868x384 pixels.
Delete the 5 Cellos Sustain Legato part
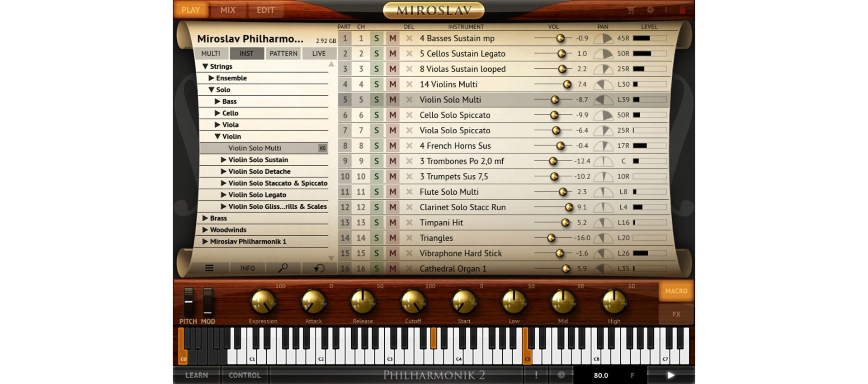[x=409, y=54]
